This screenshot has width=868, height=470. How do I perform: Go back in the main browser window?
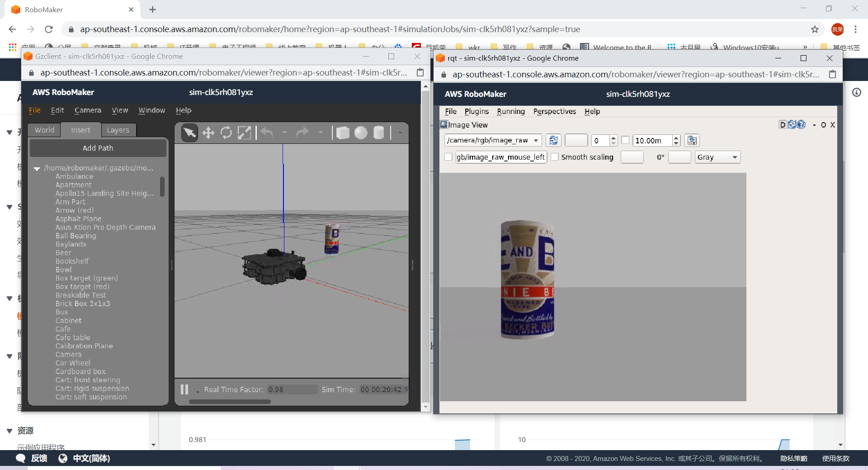coord(13,29)
